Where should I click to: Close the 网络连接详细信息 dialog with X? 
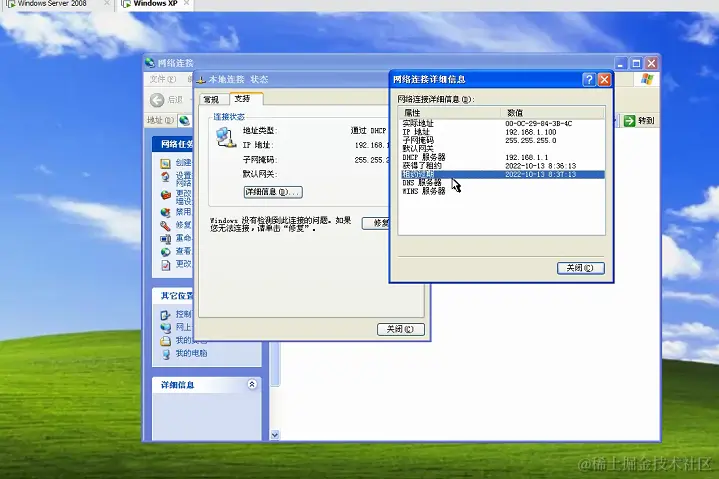[605, 80]
